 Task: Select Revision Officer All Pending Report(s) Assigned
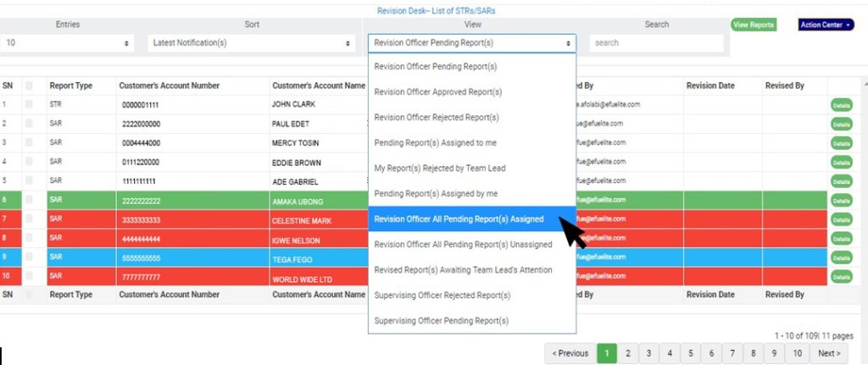(x=459, y=219)
